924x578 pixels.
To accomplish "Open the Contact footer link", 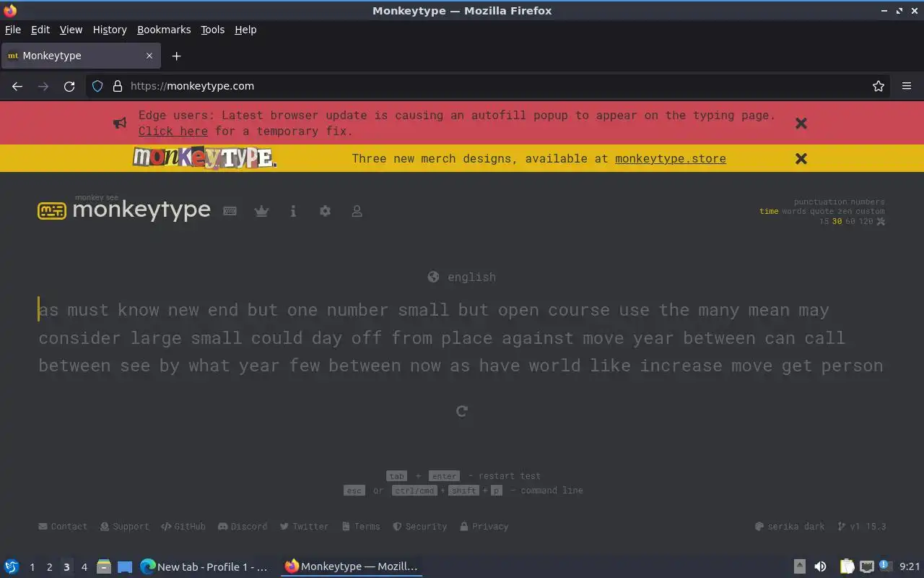I will click(63, 527).
